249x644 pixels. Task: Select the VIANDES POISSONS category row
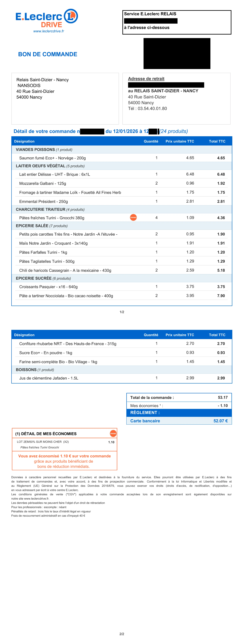[122, 150]
